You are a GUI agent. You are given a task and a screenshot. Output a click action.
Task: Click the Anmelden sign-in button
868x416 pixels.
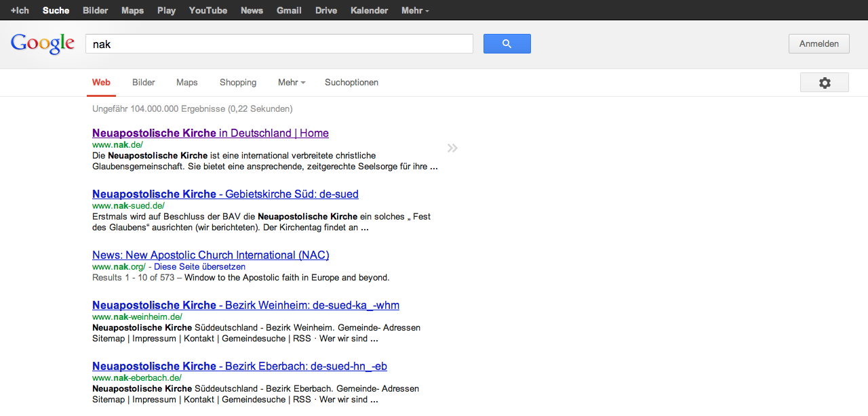click(818, 44)
